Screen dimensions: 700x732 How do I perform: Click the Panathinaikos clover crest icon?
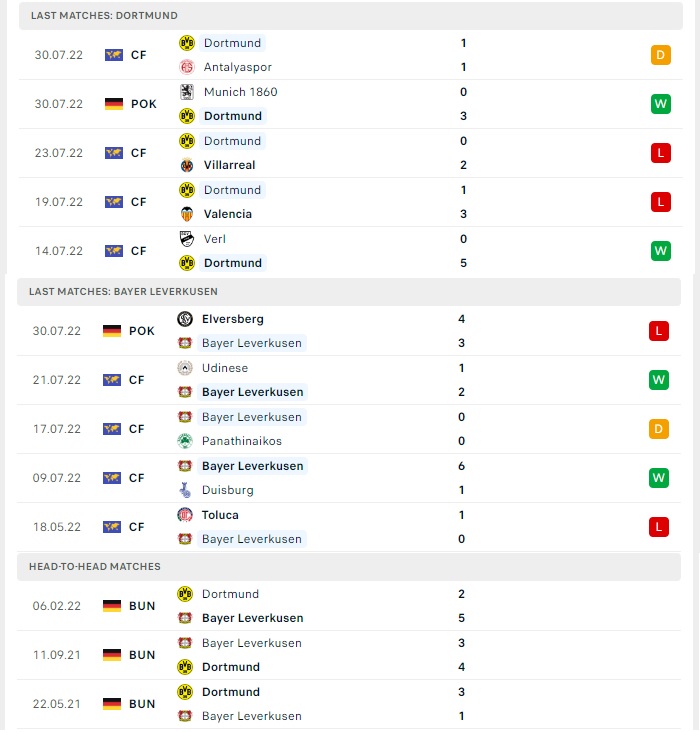tap(185, 441)
